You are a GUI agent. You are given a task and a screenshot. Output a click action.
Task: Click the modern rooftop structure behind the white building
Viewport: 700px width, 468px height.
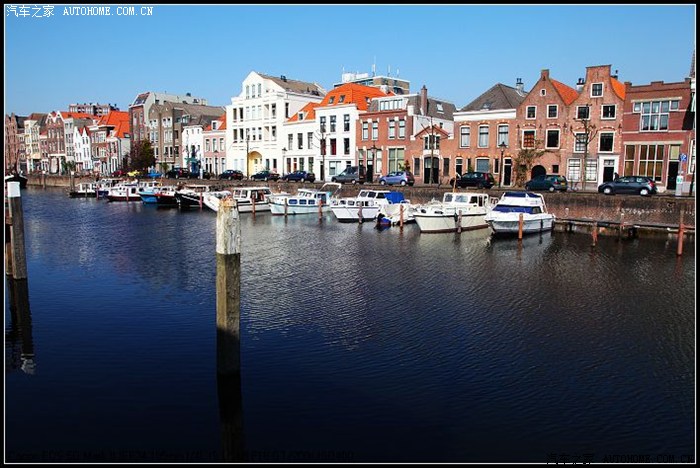[x=375, y=80]
